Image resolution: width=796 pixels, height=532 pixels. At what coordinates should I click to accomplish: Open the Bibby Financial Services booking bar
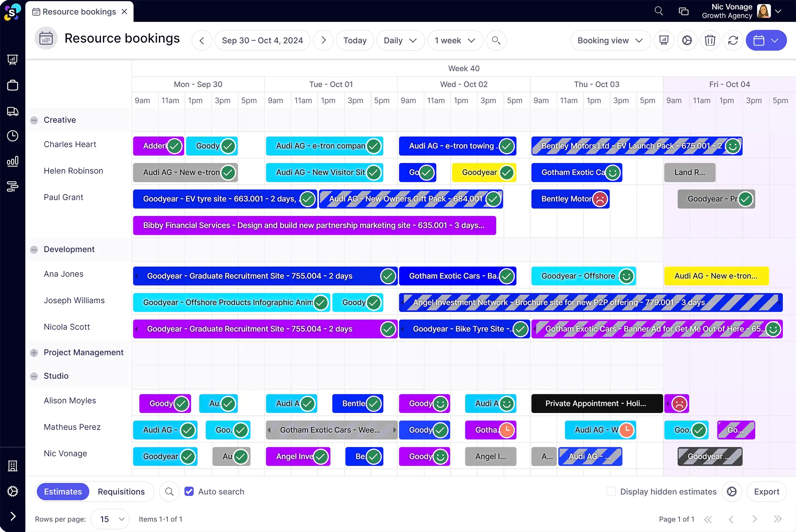tap(314, 226)
